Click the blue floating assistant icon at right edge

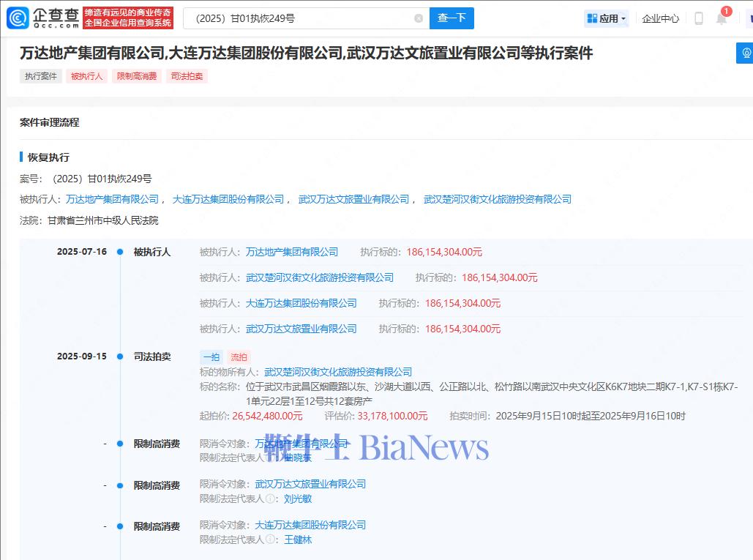coord(746,53)
